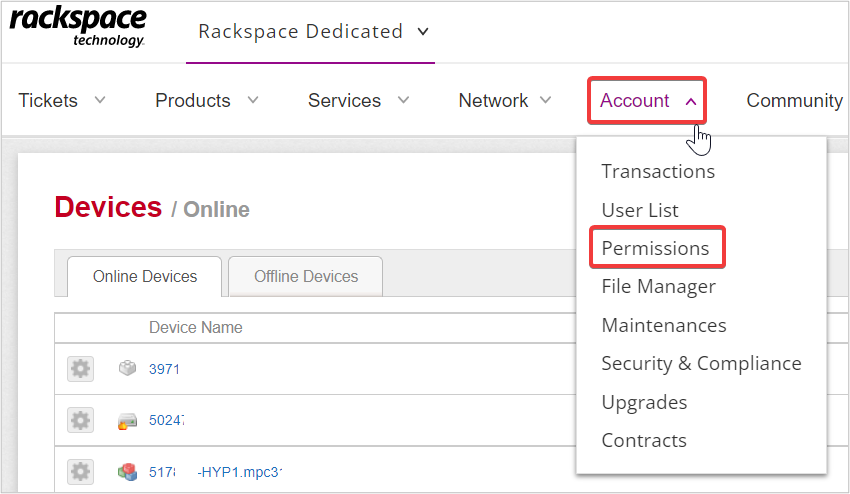Select the Online Devices tab
The width and height of the screenshot is (850, 494).
click(145, 277)
